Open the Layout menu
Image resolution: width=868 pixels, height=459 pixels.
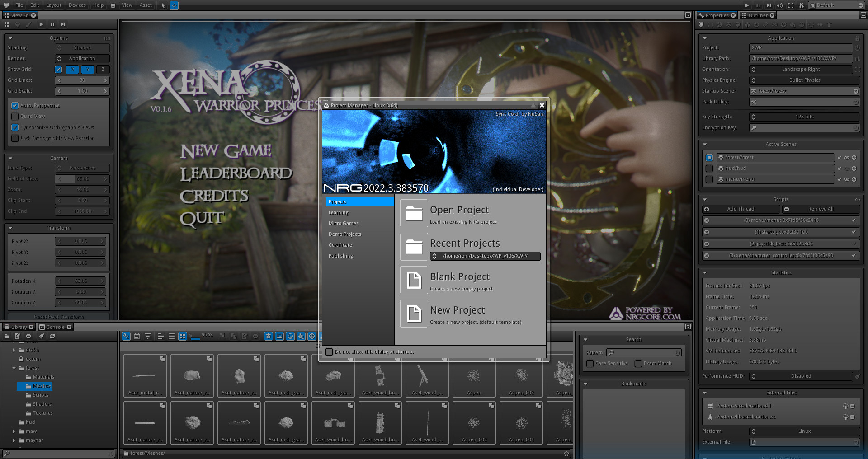[54, 5]
